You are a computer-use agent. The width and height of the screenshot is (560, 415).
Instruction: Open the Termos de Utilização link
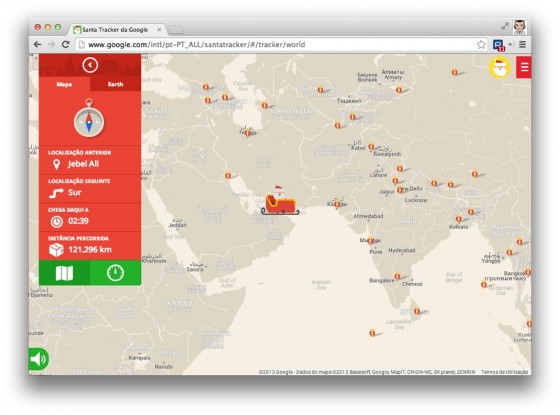coord(504,372)
